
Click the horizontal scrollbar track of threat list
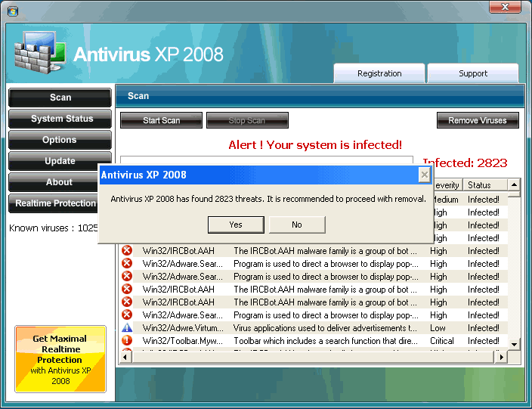(x=313, y=357)
